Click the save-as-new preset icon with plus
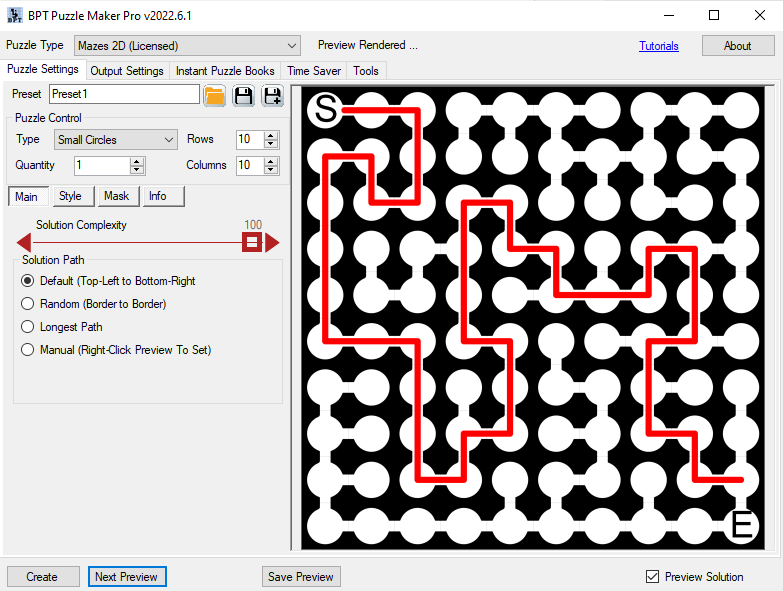This screenshot has height=591, width=783. click(272, 95)
